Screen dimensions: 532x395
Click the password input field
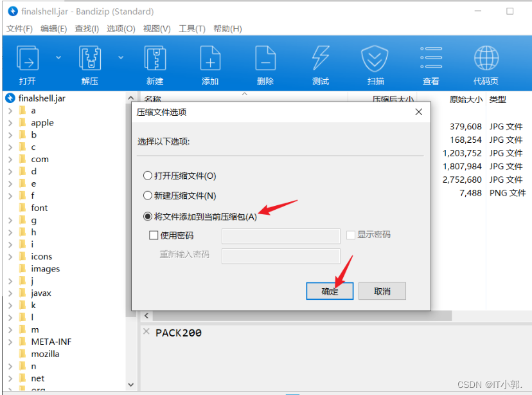point(281,235)
